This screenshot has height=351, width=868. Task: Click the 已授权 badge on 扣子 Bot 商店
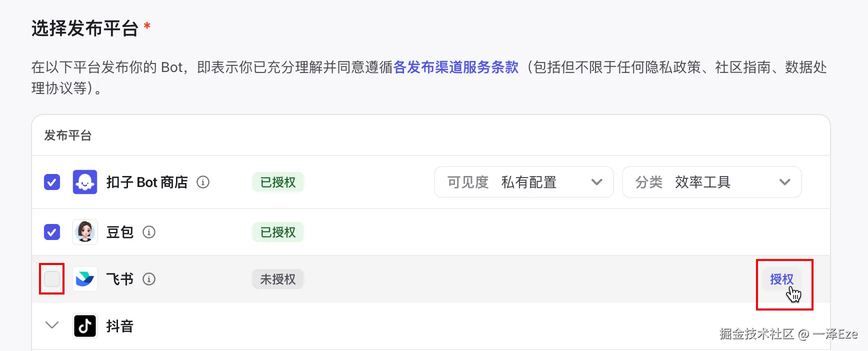tap(278, 182)
